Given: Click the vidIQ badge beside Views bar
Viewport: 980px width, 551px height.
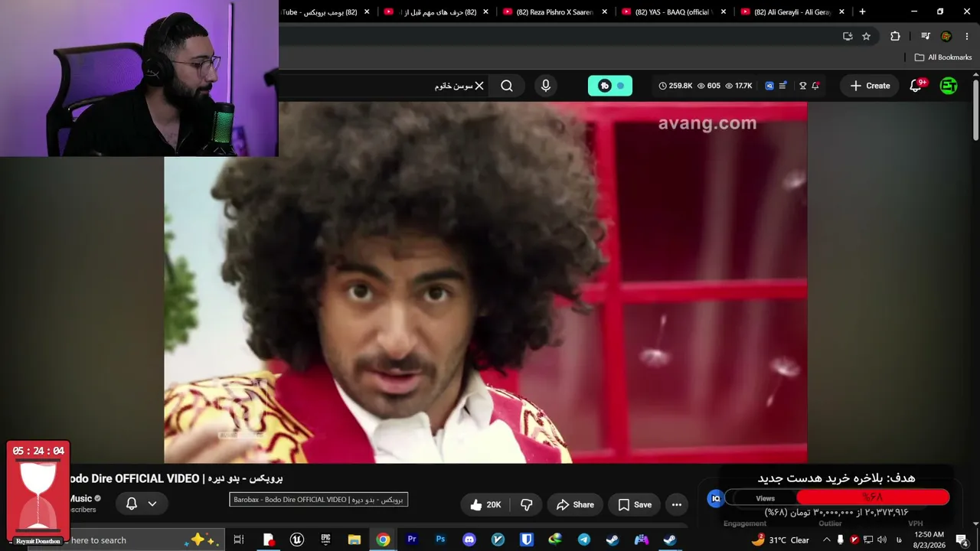Looking at the screenshot, I should [716, 498].
